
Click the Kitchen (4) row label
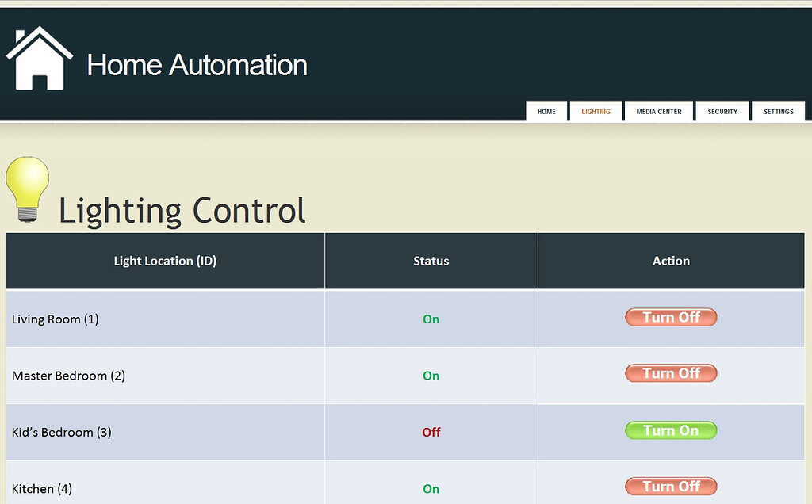coord(42,489)
